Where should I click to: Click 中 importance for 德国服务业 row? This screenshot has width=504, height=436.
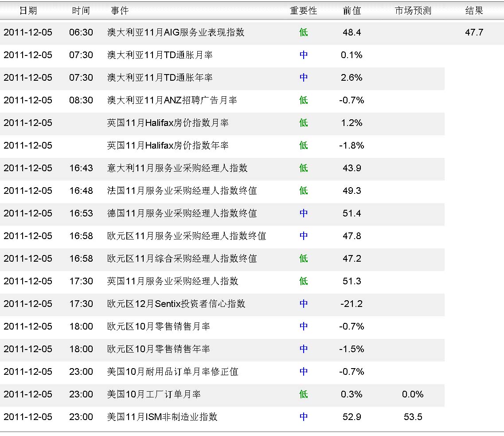click(x=304, y=213)
